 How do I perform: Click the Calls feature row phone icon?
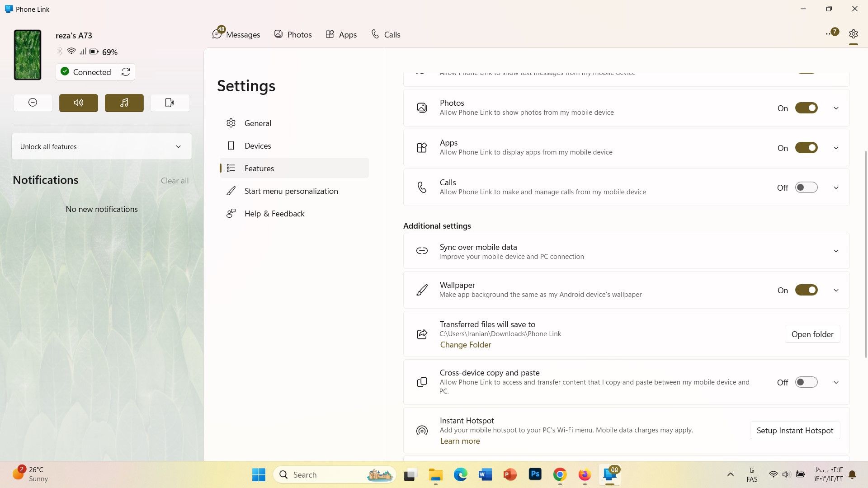(422, 187)
